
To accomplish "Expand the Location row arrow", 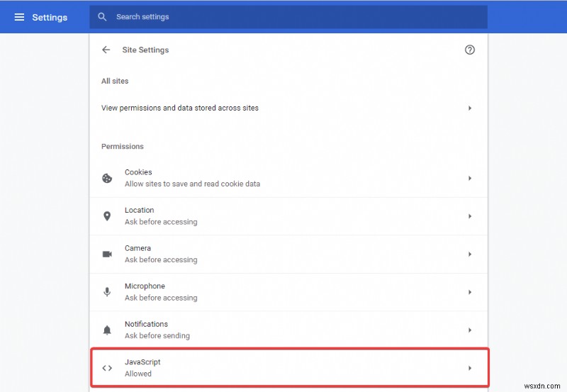I will click(x=470, y=216).
